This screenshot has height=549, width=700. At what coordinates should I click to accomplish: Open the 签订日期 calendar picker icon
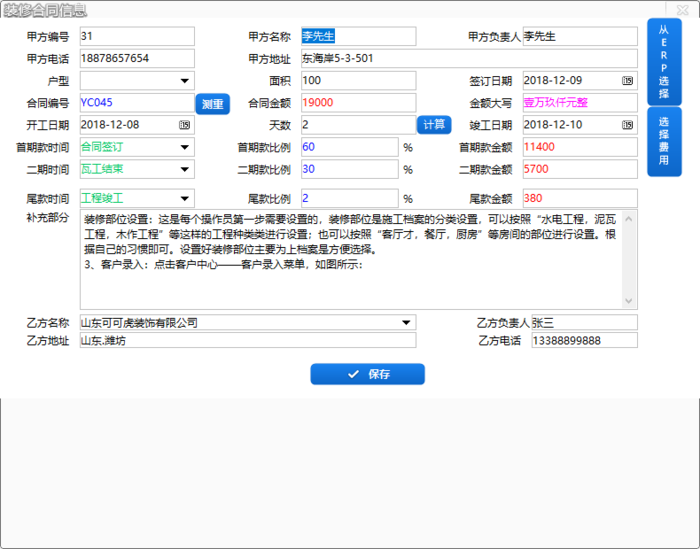point(627,81)
